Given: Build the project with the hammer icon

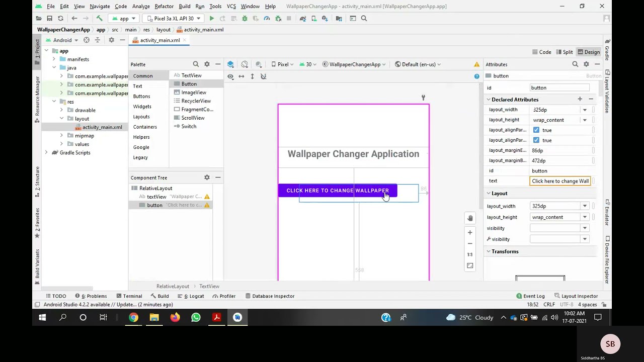Looking at the screenshot, I should click(99, 19).
